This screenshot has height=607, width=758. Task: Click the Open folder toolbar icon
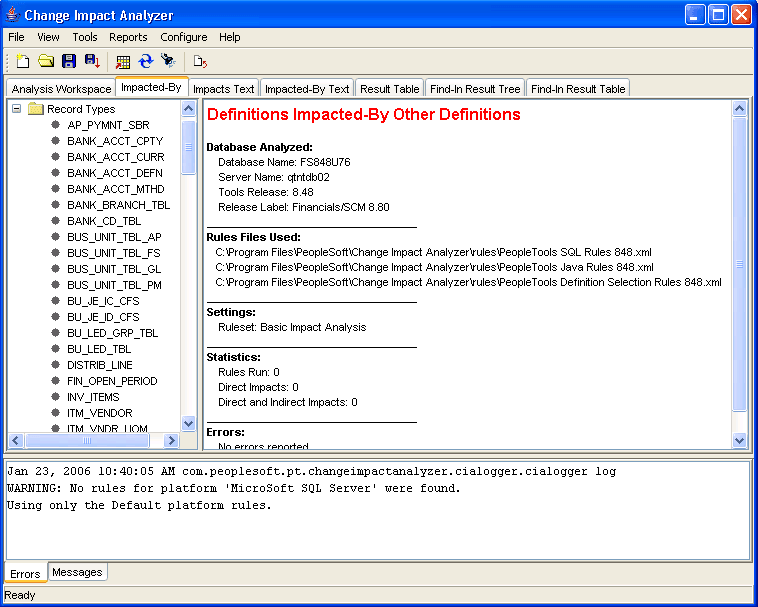point(46,61)
